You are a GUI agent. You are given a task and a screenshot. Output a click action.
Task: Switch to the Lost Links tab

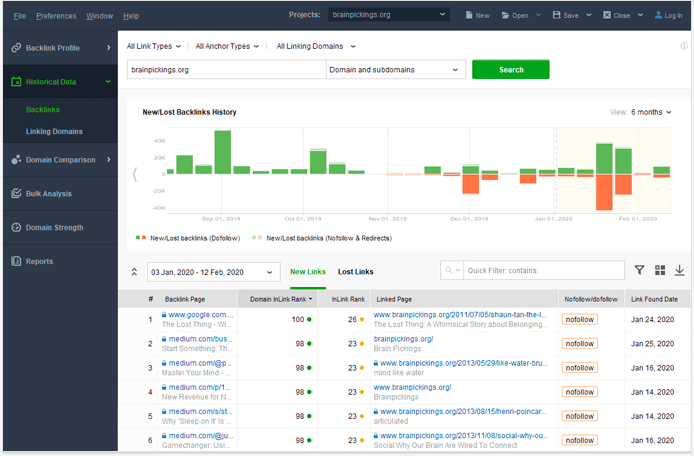point(355,272)
